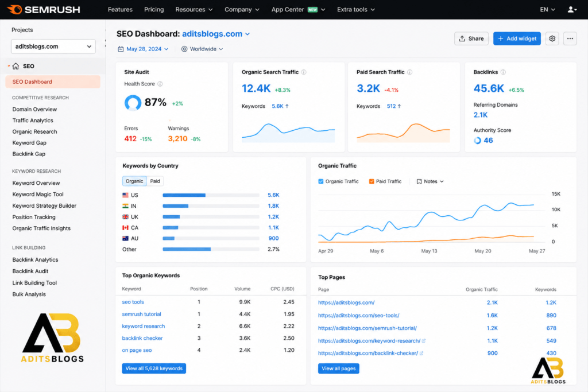Open Bulk Analysis in the sidebar
This screenshot has height=392, width=588.
click(x=29, y=294)
